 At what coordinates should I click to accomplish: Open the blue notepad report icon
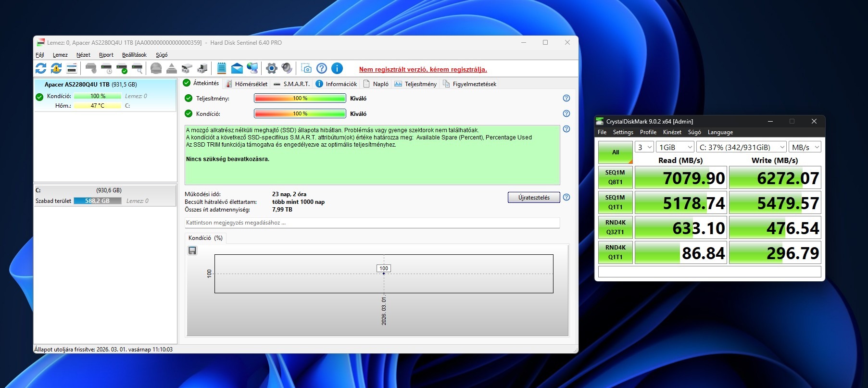[x=221, y=68]
